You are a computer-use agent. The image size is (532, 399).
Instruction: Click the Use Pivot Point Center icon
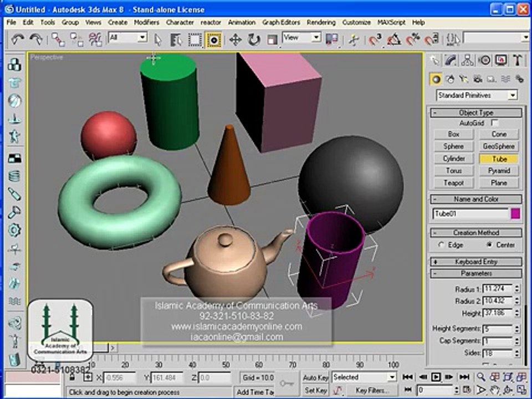coord(332,40)
